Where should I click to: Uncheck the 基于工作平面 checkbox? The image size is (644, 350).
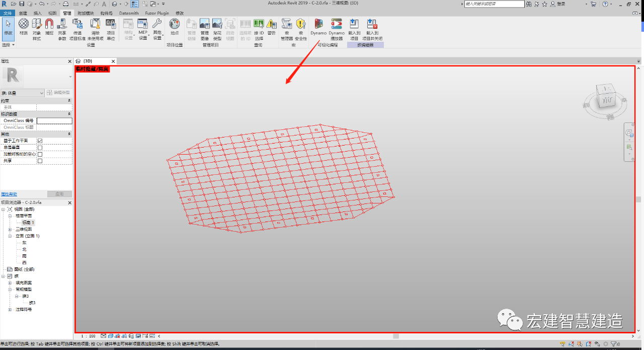[40, 141]
